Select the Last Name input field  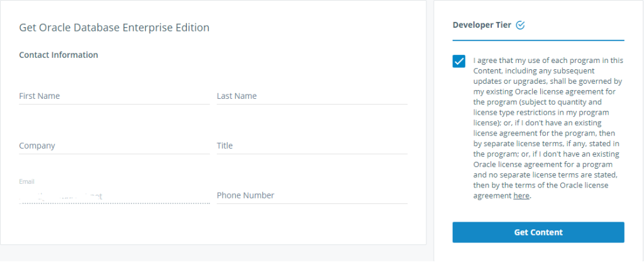coord(311,96)
